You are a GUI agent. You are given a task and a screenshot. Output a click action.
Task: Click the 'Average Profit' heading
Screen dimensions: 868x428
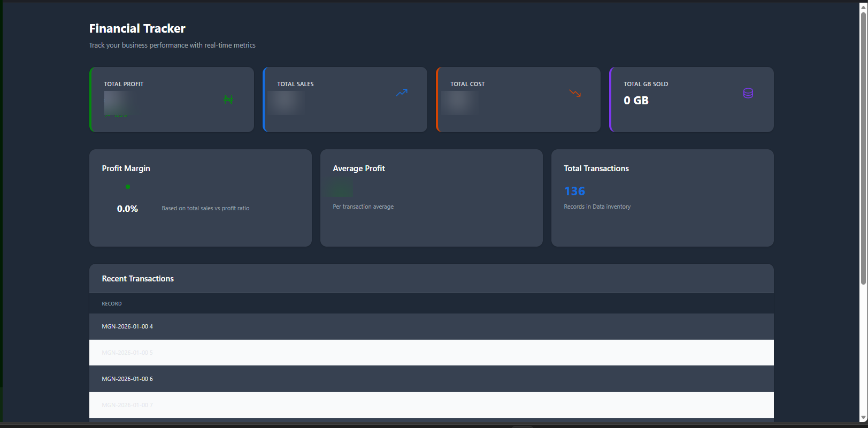pyautogui.click(x=359, y=168)
